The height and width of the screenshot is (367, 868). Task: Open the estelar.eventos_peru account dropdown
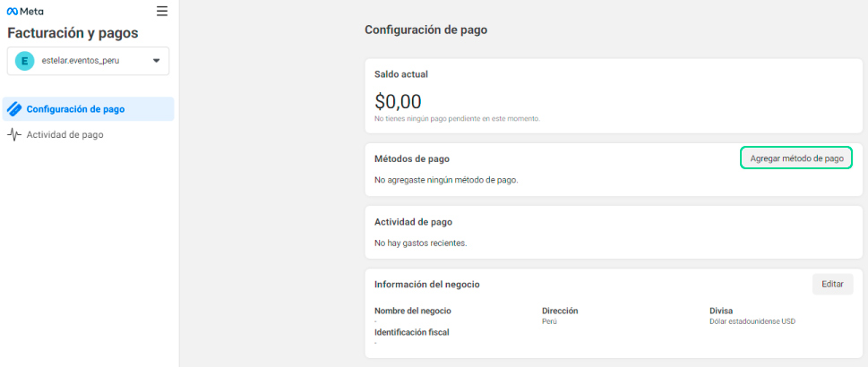(x=88, y=61)
